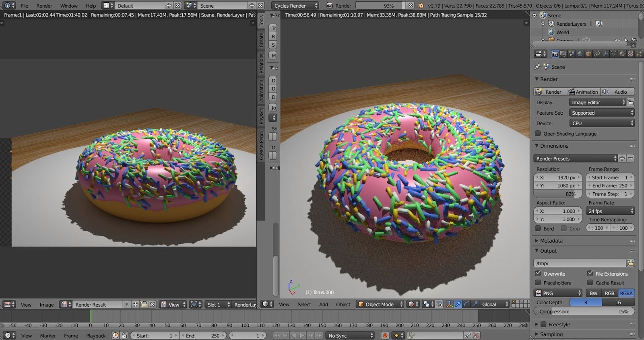Switch to the Material properties tab
The width and height of the screenshot is (644, 340).
click(622, 54)
